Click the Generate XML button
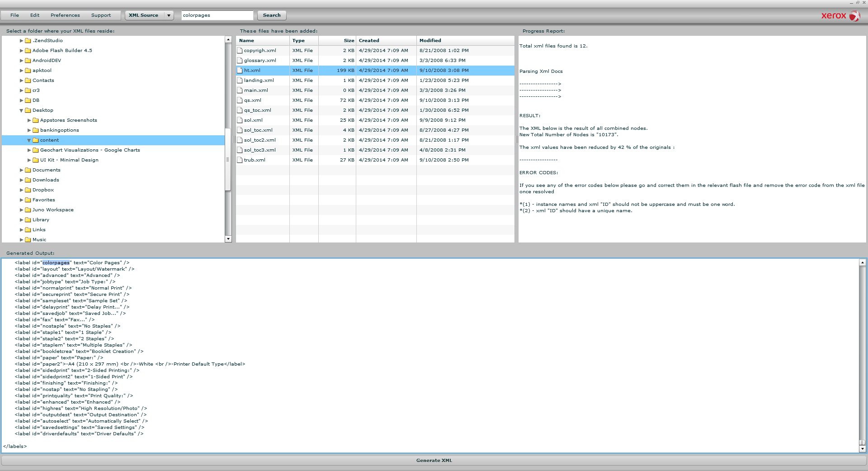The image size is (868, 471). [434, 461]
